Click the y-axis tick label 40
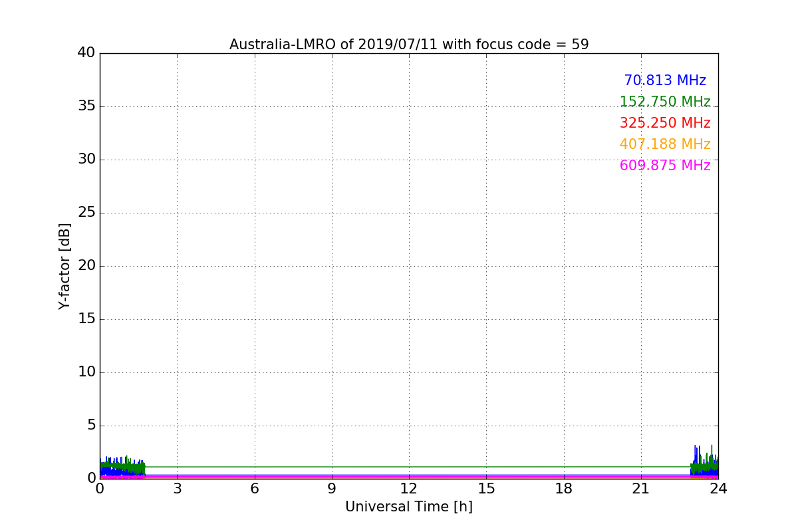Viewport: 798px width, 532px height. pyautogui.click(x=86, y=53)
